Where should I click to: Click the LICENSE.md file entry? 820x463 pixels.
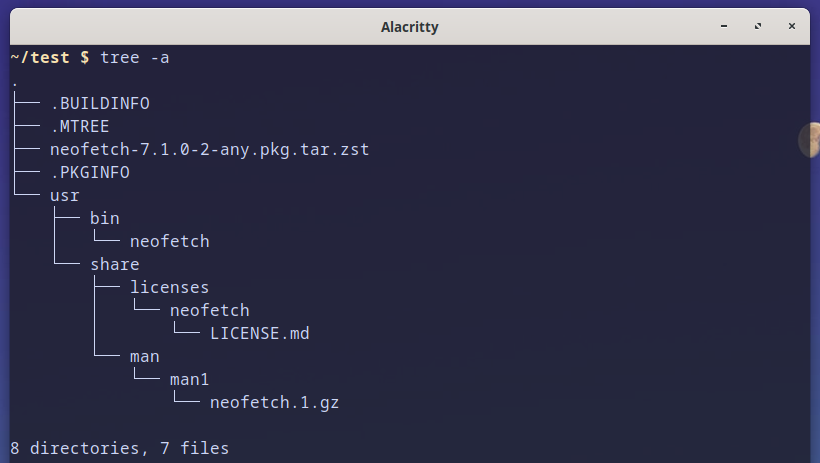tap(260, 333)
